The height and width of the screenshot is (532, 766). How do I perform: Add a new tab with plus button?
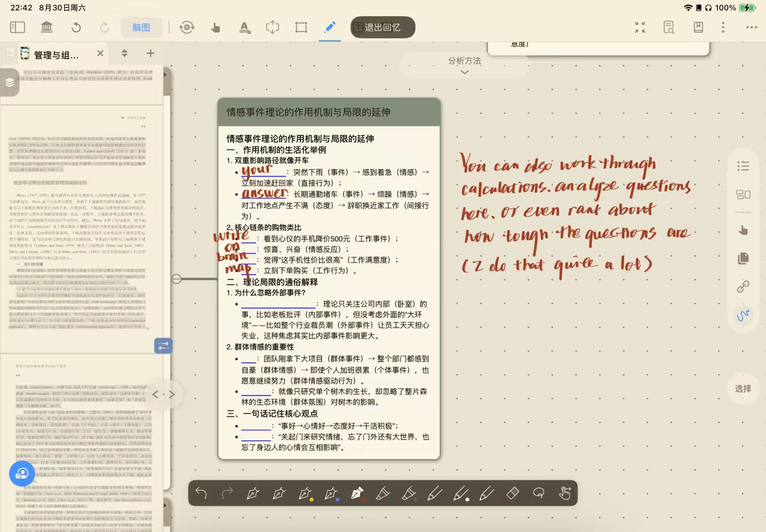(150, 54)
